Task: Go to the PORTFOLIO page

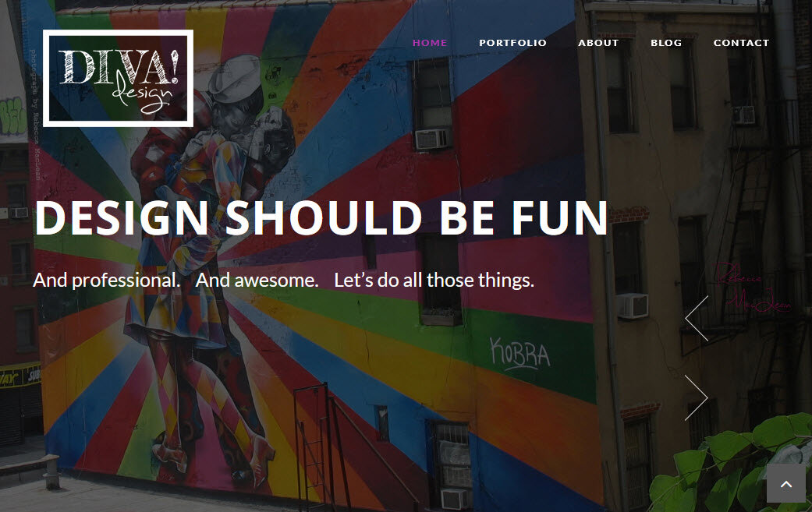Action: pos(512,43)
